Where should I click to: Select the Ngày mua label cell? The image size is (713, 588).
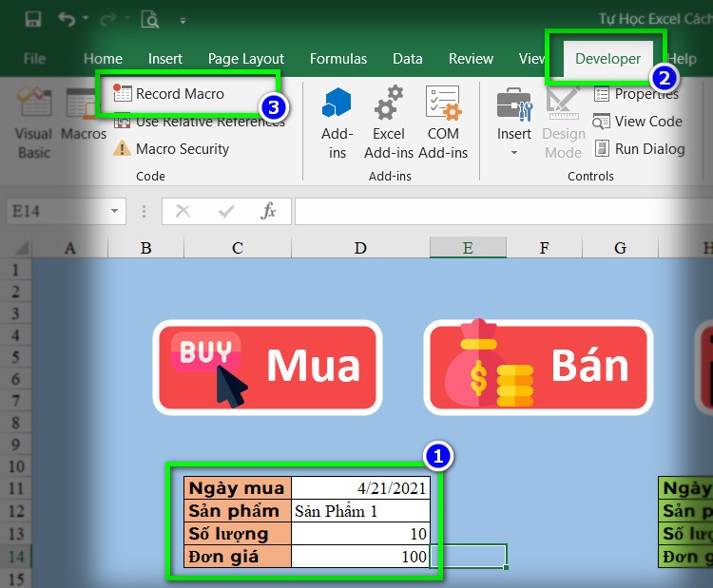pos(238,488)
